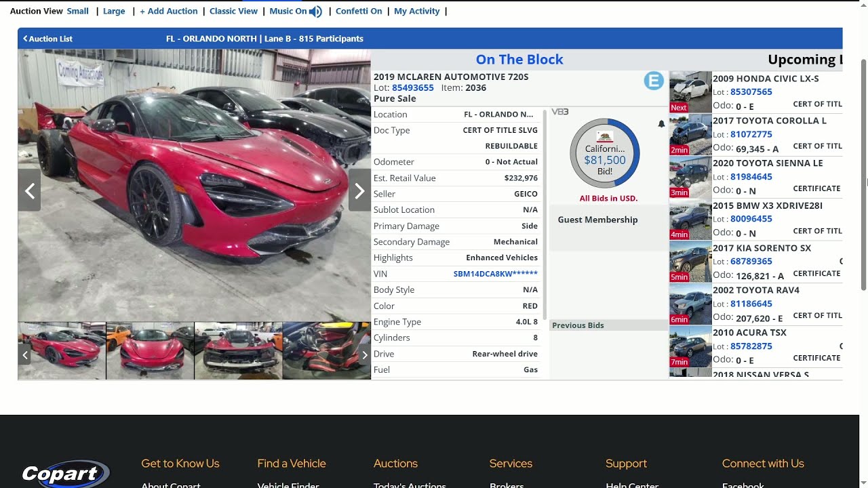This screenshot has width=868, height=488.
Task: Open the McLaren rear view thumbnail
Action: 238,350
